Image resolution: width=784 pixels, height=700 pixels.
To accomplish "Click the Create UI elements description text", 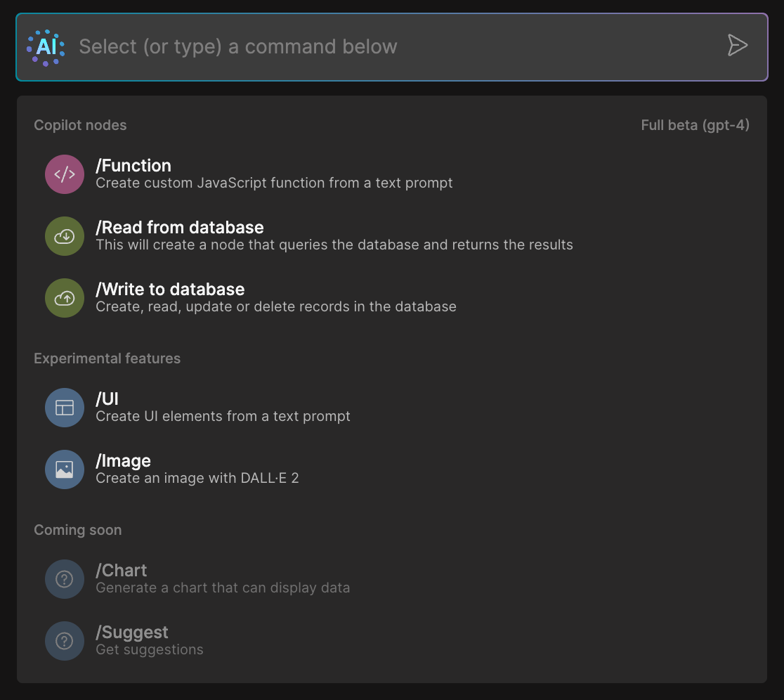I will pyautogui.click(x=223, y=417).
